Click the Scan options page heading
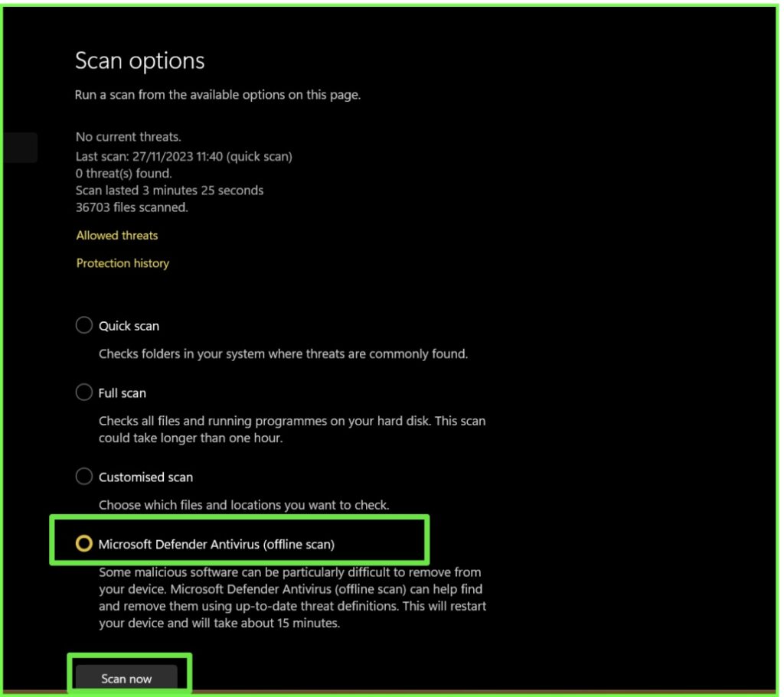The image size is (784, 697). click(x=139, y=60)
